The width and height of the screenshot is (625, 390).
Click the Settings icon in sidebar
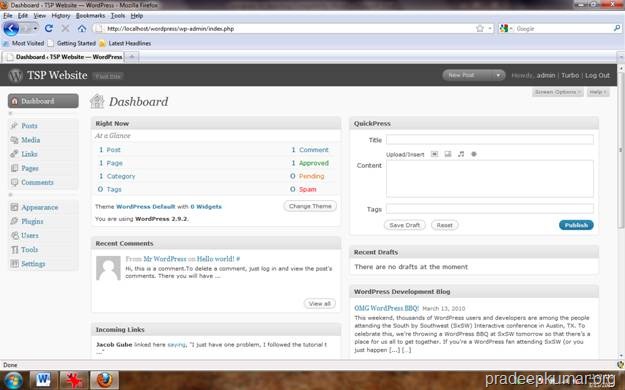click(x=14, y=264)
